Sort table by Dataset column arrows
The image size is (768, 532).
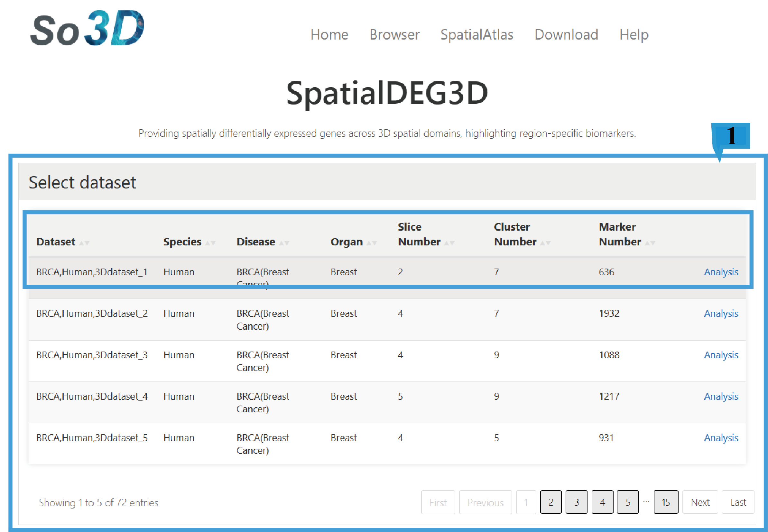(84, 243)
